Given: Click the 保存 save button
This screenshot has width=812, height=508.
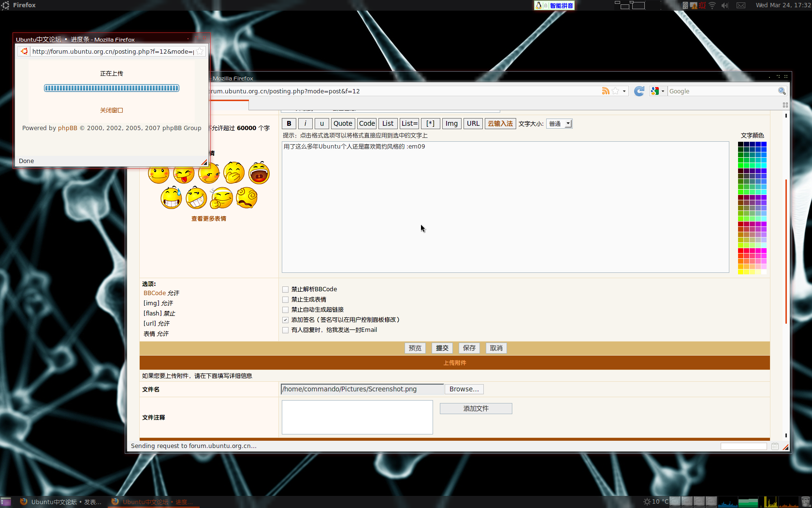Looking at the screenshot, I should pyautogui.click(x=469, y=348).
